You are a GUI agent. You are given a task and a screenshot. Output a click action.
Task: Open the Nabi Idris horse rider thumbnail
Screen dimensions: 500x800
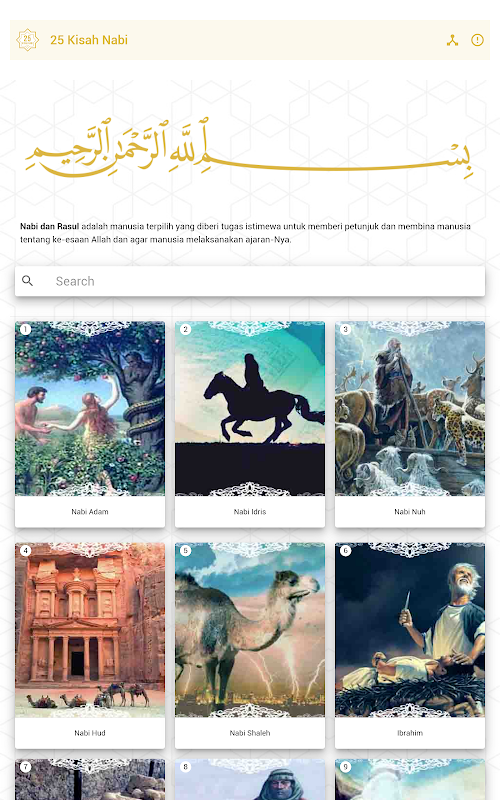pos(250,408)
